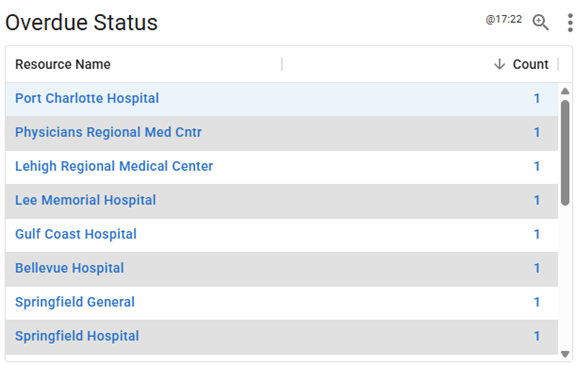Open Lee Memorial Hospital entry
Image resolution: width=576 pixels, height=366 pixels.
(86, 200)
